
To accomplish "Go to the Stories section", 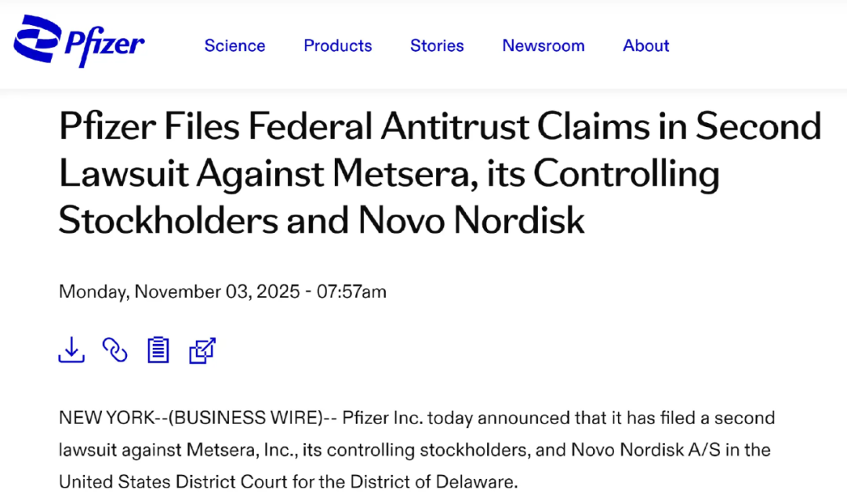I will [x=437, y=45].
